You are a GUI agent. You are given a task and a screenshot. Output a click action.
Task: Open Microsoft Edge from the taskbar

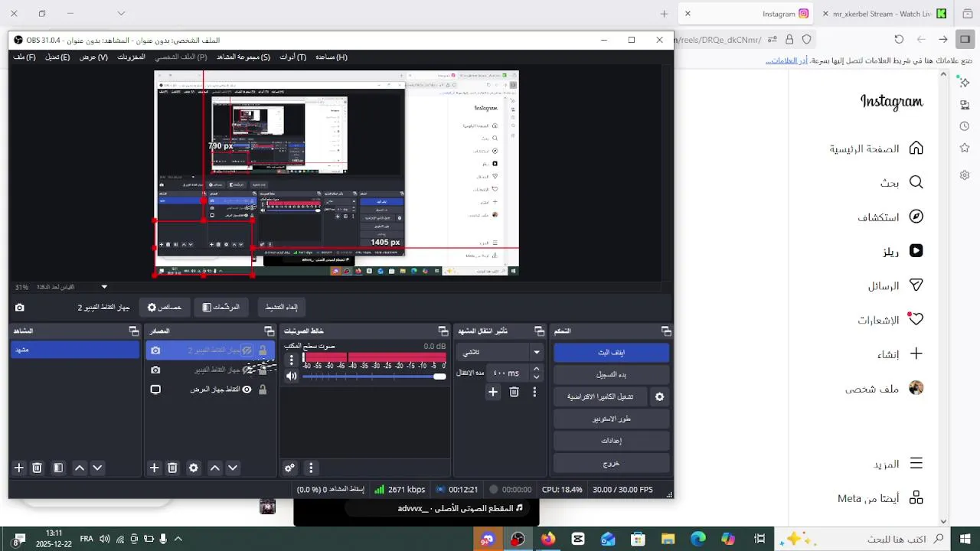(x=698, y=539)
